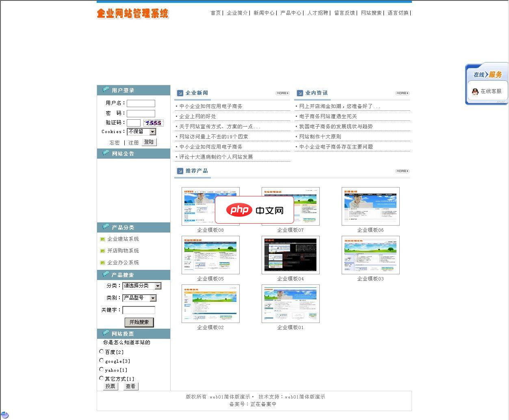Select the 其它方式 poll option
Image resolution: width=509 pixels, height=420 pixels.
101,378
